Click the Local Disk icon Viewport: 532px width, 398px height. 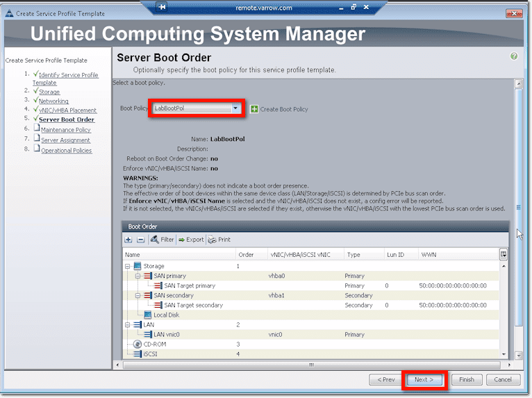[x=148, y=315]
